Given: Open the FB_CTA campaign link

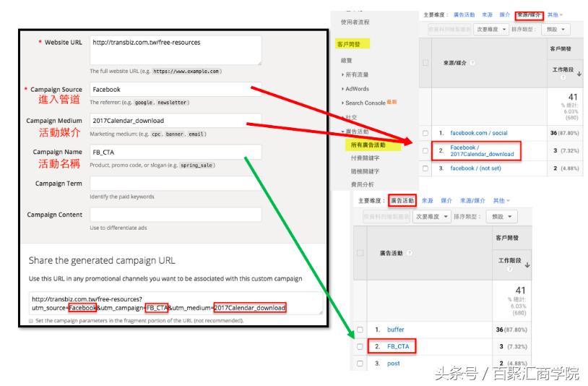Looking at the screenshot, I should tap(398, 347).
